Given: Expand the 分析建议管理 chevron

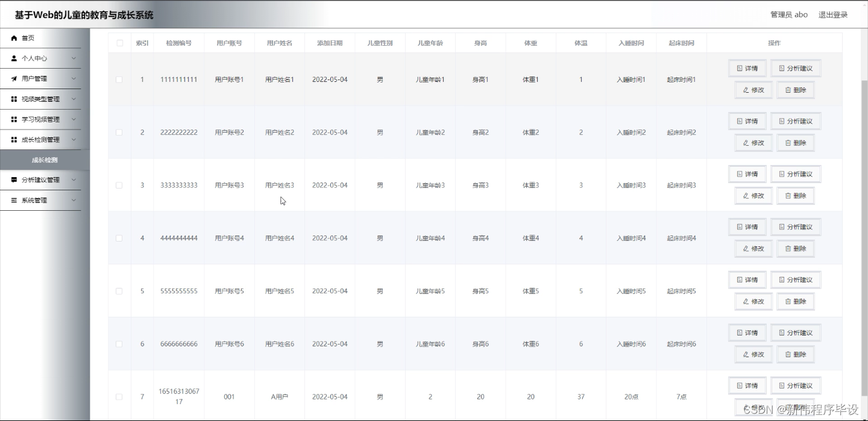Looking at the screenshot, I should [74, 179].
